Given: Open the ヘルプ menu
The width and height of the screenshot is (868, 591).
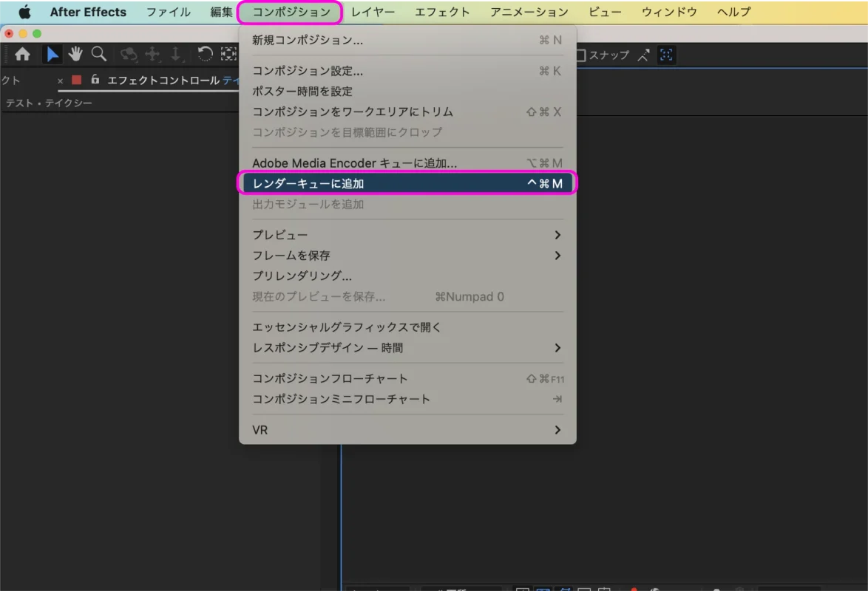Looking at the screenshot, I should click(733, 12).
